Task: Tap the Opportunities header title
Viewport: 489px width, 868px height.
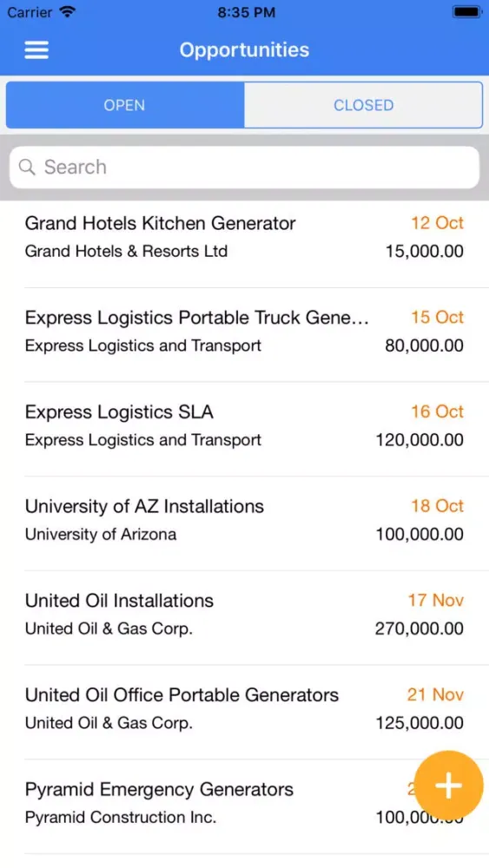Action: coord(244,49)
